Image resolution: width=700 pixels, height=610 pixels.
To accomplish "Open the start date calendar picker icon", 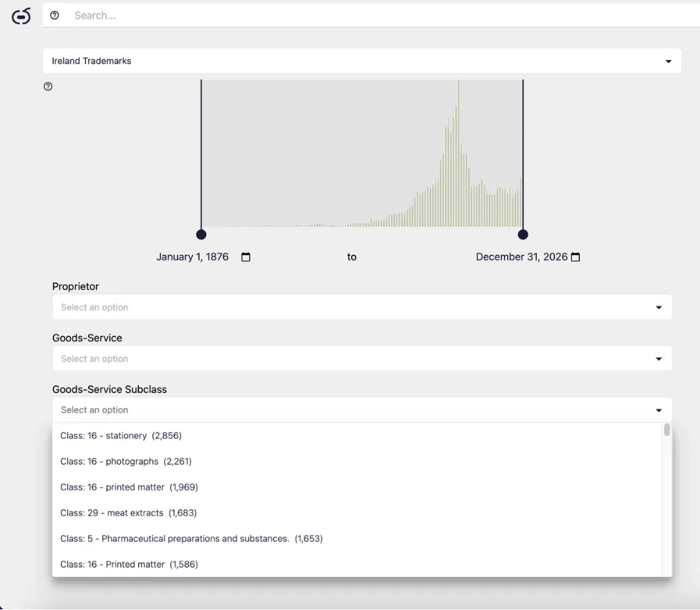I will click(246, 257).
